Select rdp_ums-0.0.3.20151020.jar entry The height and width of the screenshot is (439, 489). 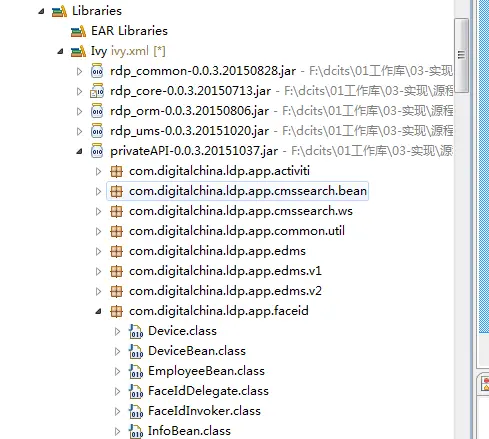pos(189,131)
